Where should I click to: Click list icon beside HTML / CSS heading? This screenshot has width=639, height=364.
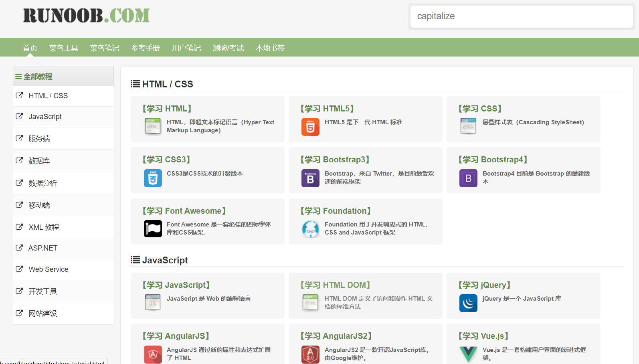click(135, 84)
